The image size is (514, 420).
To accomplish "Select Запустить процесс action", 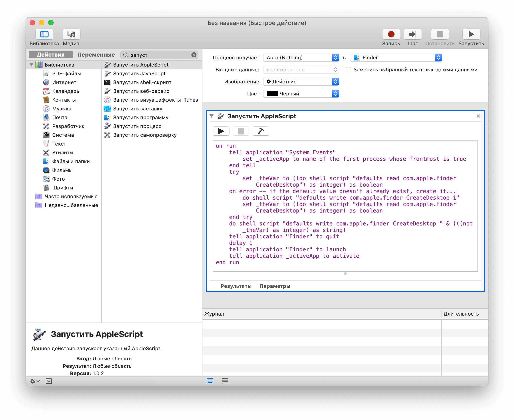I will point(152,126).
